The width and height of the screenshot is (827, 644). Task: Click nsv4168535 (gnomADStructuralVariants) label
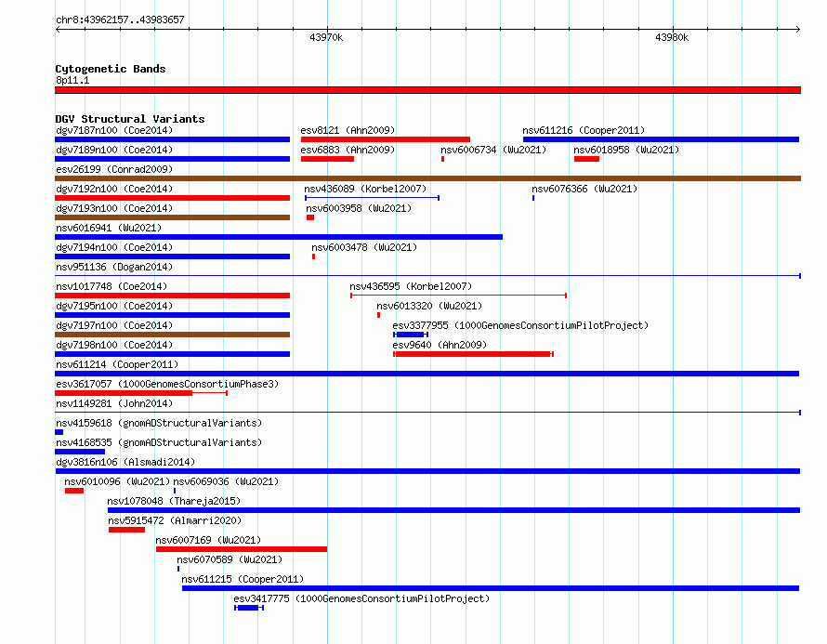pyautogui.click(x=159, y=442)
